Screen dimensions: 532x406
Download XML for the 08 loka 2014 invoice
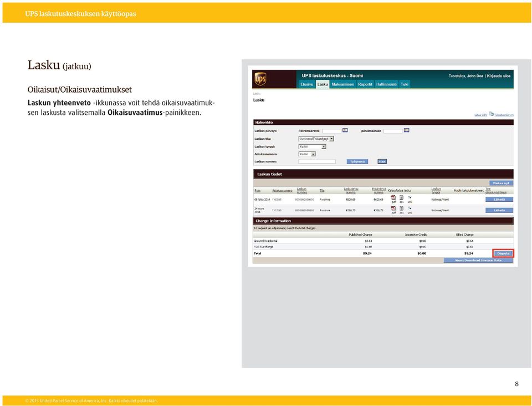[x=410, y=197]
